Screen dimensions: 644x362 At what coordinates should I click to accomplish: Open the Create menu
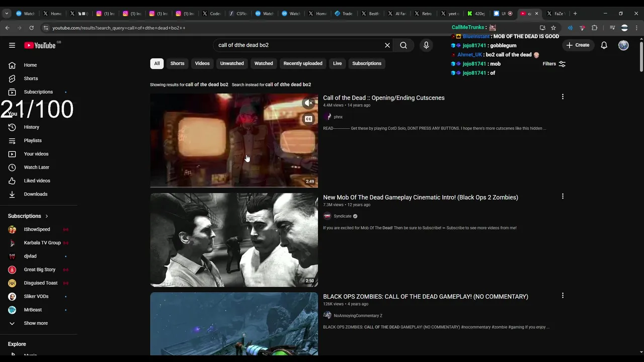pos(578,45)
